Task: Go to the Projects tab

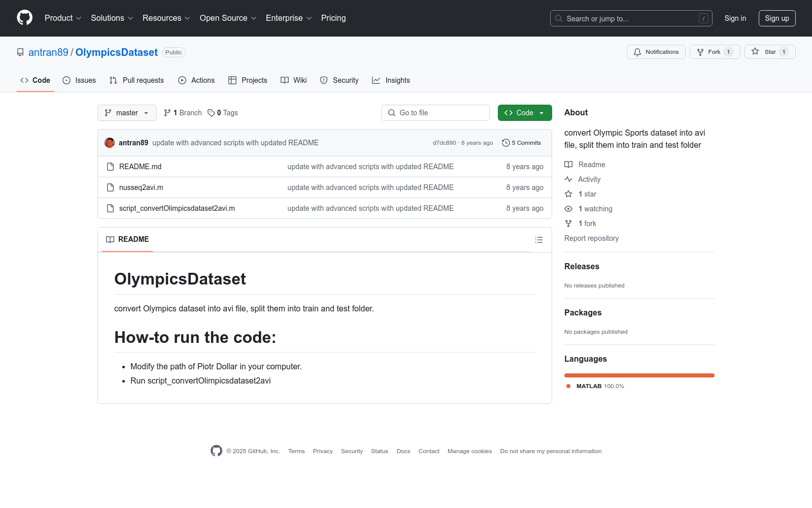Action: pyautogui.click(x=248, y=80)
